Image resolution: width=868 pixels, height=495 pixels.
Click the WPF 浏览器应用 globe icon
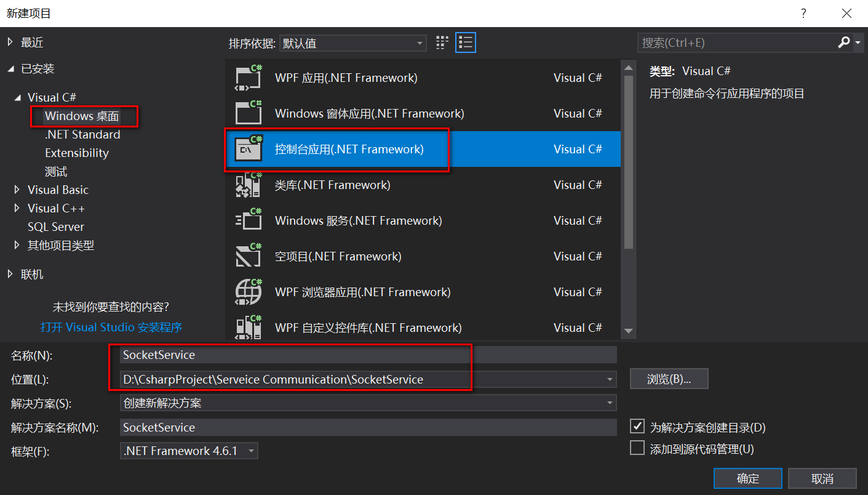(249, 292)
